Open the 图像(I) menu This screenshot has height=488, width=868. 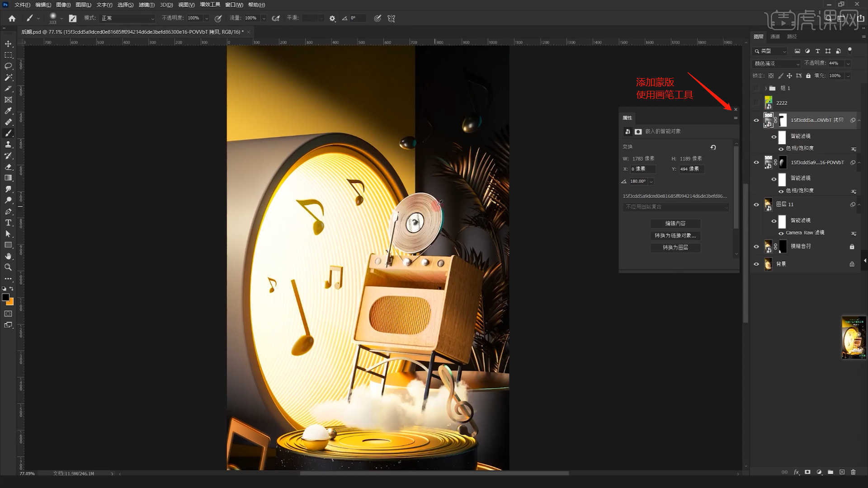(63, 5)
